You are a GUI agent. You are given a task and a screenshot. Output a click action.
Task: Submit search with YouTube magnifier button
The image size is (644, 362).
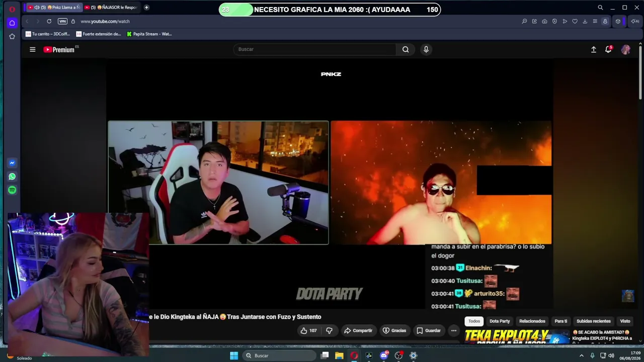406,49
